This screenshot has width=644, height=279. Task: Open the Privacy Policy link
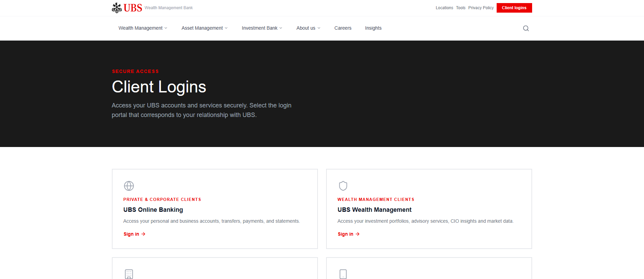[481, 8]
